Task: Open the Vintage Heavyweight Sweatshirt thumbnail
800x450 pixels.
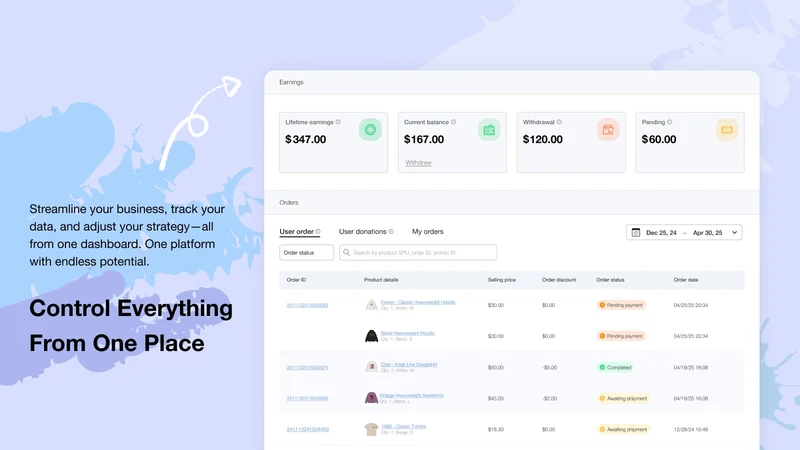Action: (x=371, y=398)
